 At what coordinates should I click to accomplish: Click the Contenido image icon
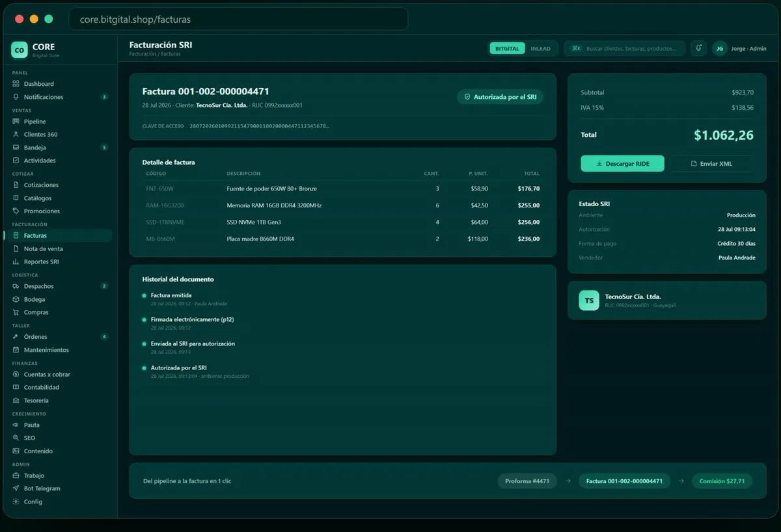(x=16, y=451)
